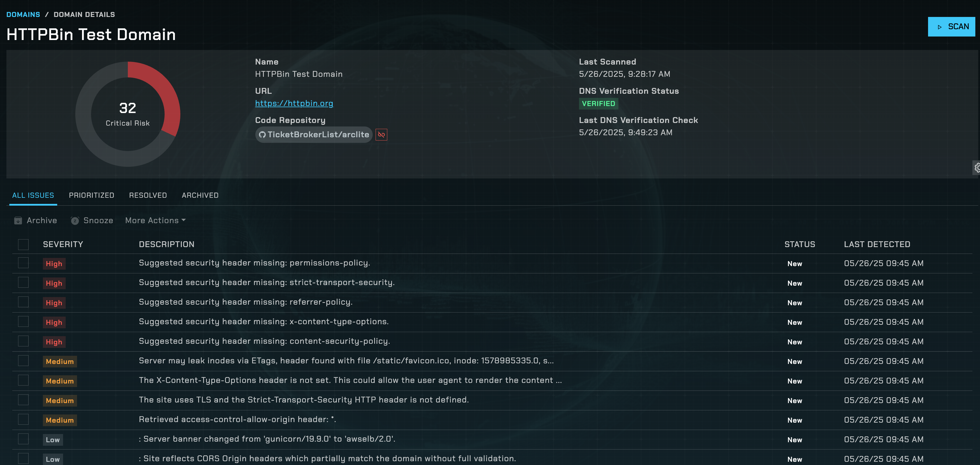Check the permissions-policy issue checkbox
980x465 pixels.
[x=23, y=263]
